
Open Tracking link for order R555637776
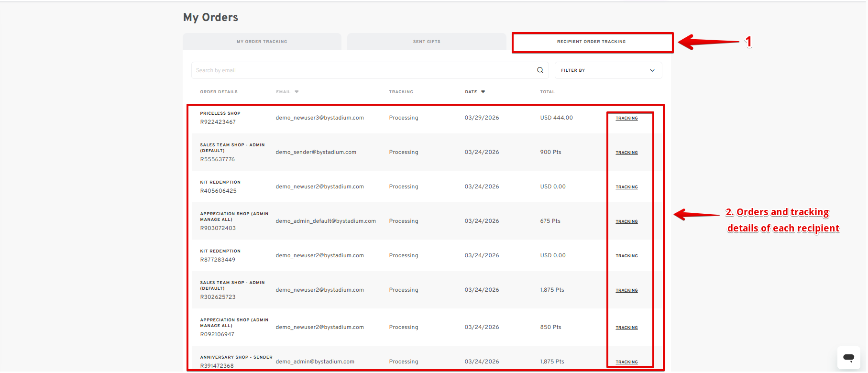(626, 153)
